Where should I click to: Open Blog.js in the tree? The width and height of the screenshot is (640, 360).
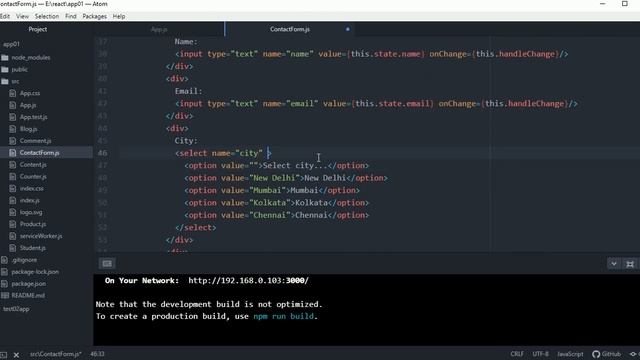point(29,129)
